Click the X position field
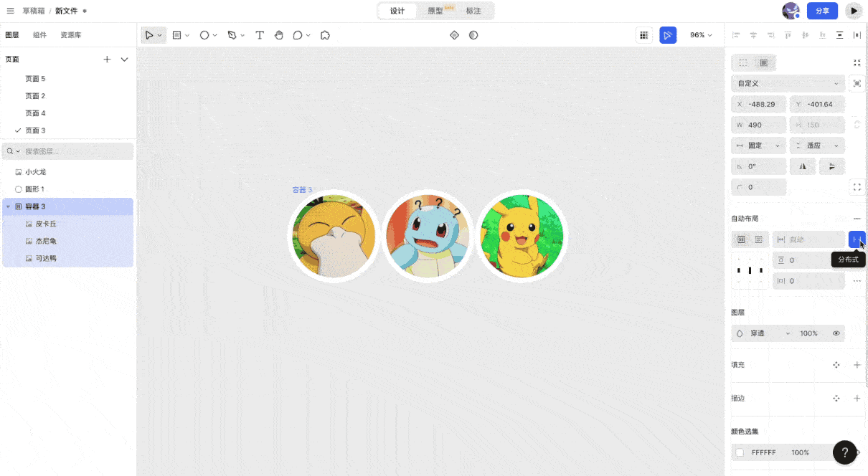 (759, 104)
